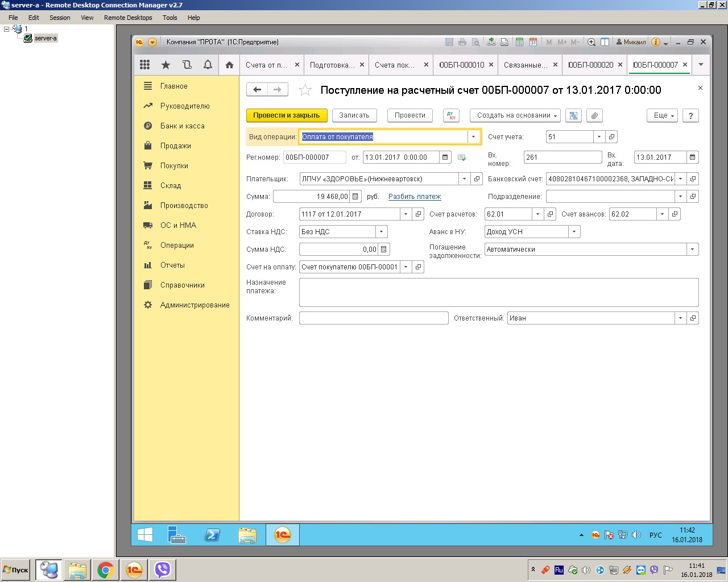Click into the Назначение платежа text area
728x582 pixels.
[499, 292]
